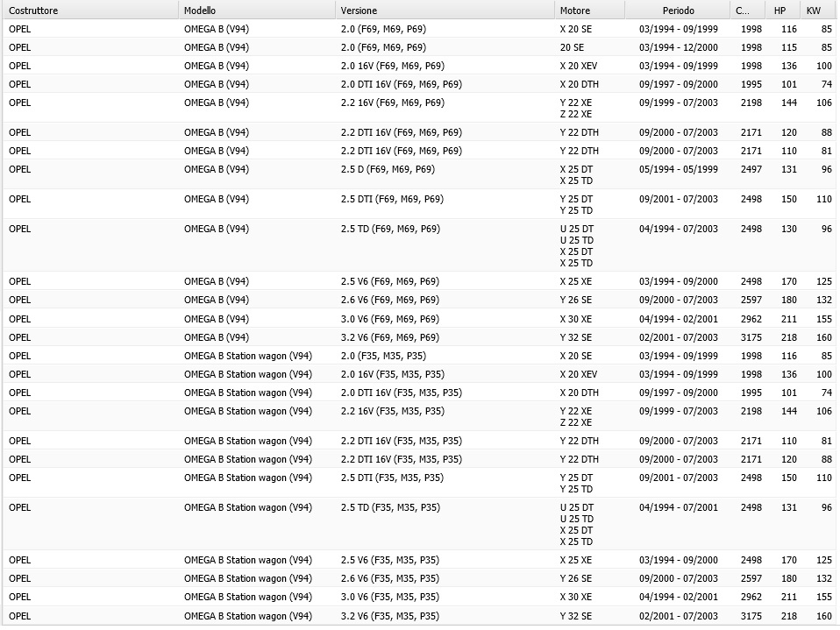
Task: Select version '2.0 16V (F69, M69, P69)'
Action: [392, 66]
